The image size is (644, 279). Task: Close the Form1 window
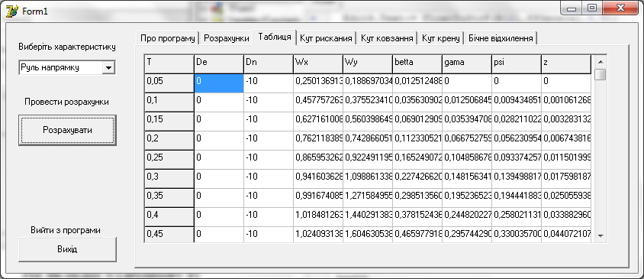(620, 8)
